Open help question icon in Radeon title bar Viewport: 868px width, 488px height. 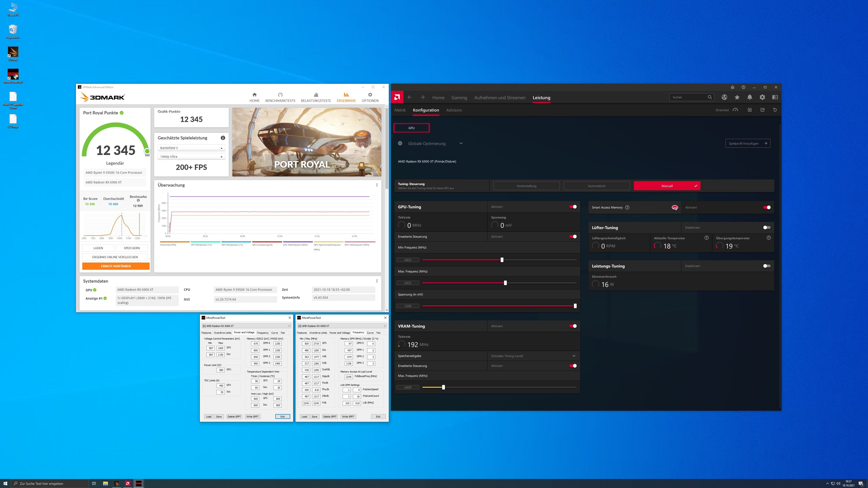743,87
